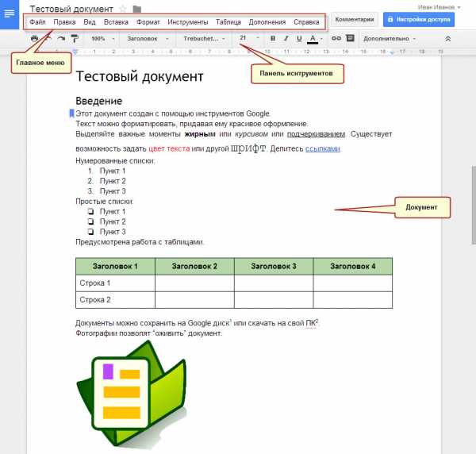Open the Правка menu
Viewport: 476px width, 454px height.
tap(64, 22)
